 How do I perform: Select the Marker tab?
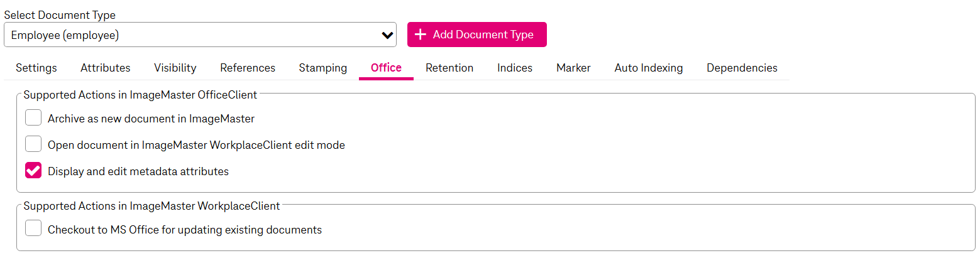click(x=573, y=68)
